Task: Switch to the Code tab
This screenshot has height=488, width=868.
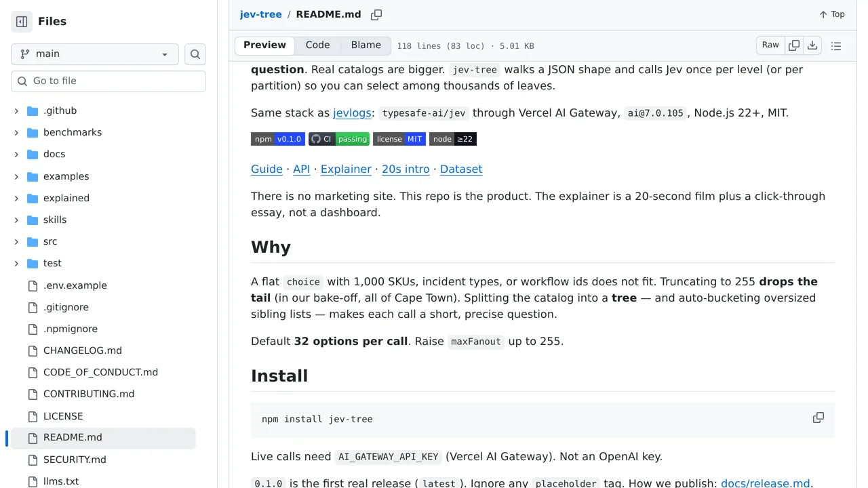Action: 317,45
